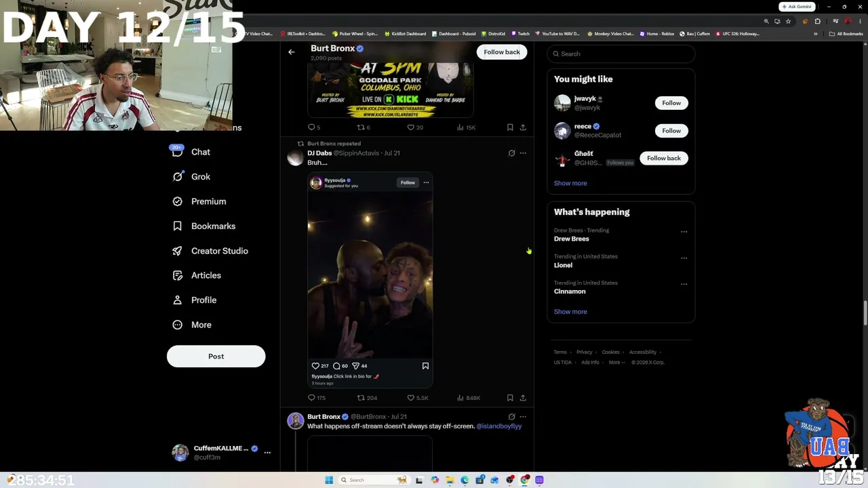The height and width of the screenshot is (488, 868).
Task: Like DJ Dabs post with 5.5K likes
Action: (x=418, y=398)
